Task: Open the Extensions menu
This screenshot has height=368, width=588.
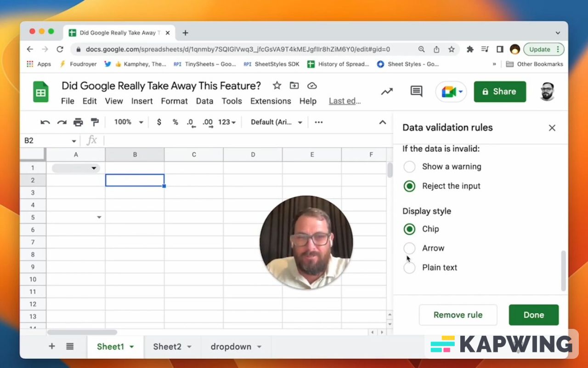Action: coord(271,101)
